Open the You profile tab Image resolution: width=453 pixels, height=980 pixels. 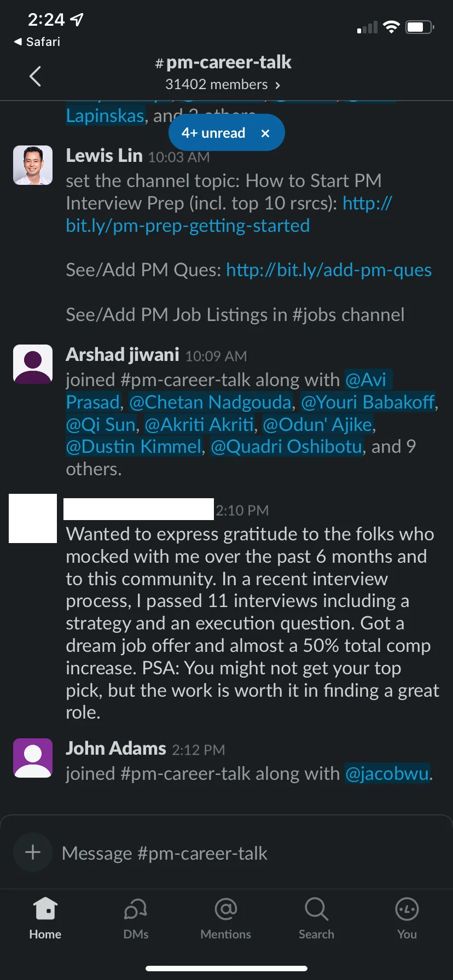[x=406, y=919]
